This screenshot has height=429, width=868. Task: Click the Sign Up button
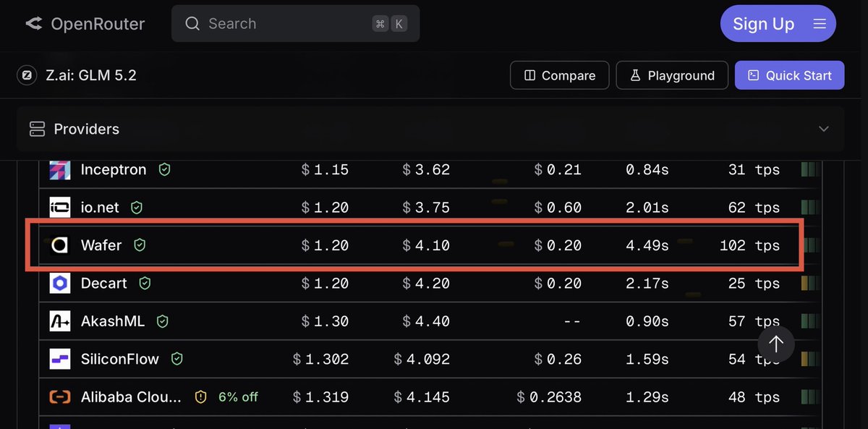(x=763, y=24)
